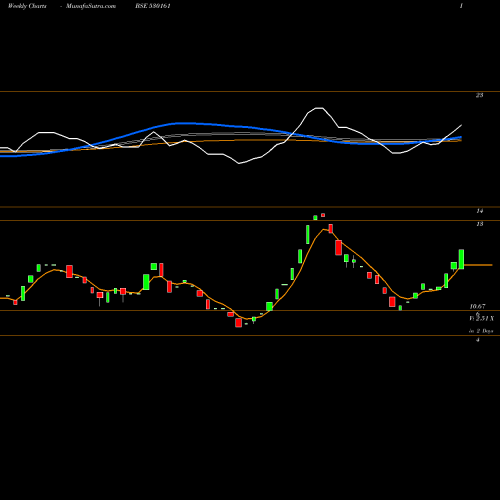This screenshot has height=500, width=500.
Task: Click the 'in 2 Days' text
Action: click(x=481, y=331)
